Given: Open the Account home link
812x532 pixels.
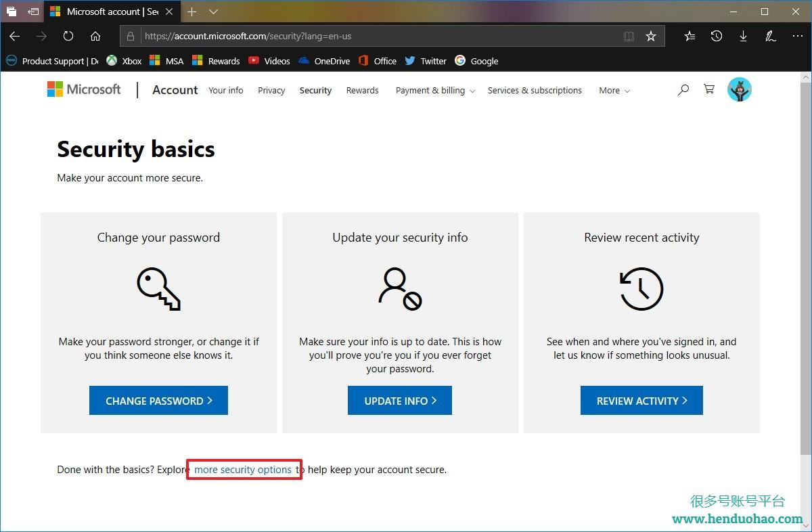Looking at the screenshot, I should [175, 90].
